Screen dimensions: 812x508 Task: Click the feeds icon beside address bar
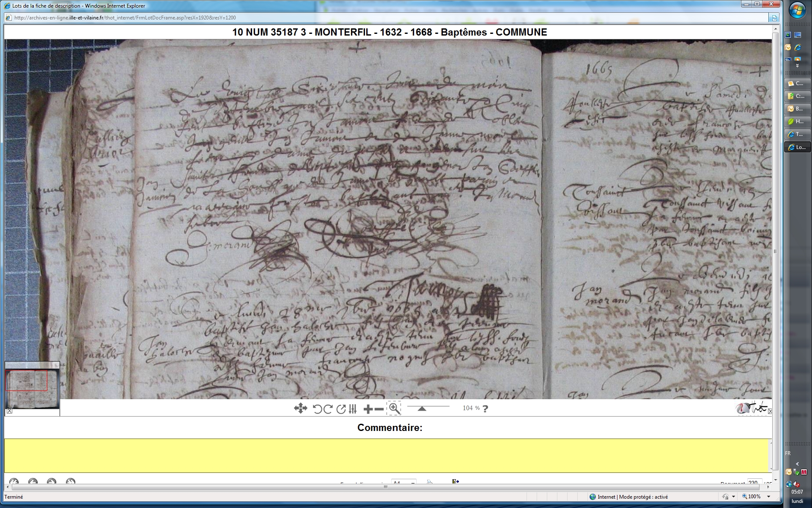coord(774,18)
